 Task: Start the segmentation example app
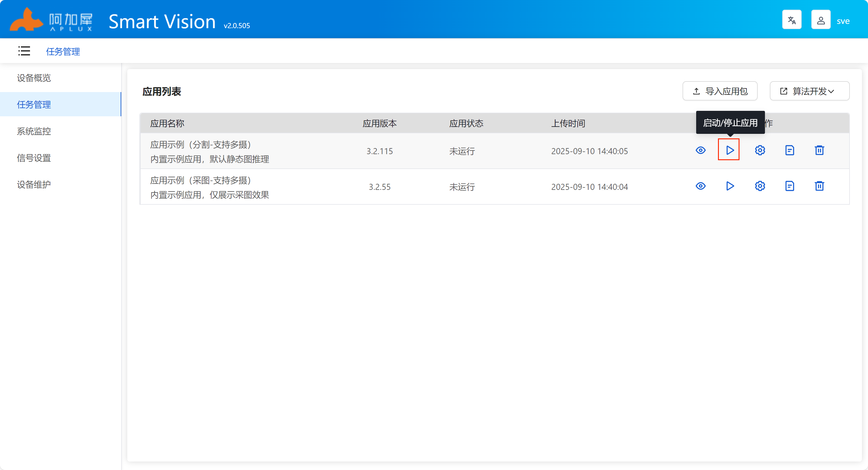pos(729,150)
